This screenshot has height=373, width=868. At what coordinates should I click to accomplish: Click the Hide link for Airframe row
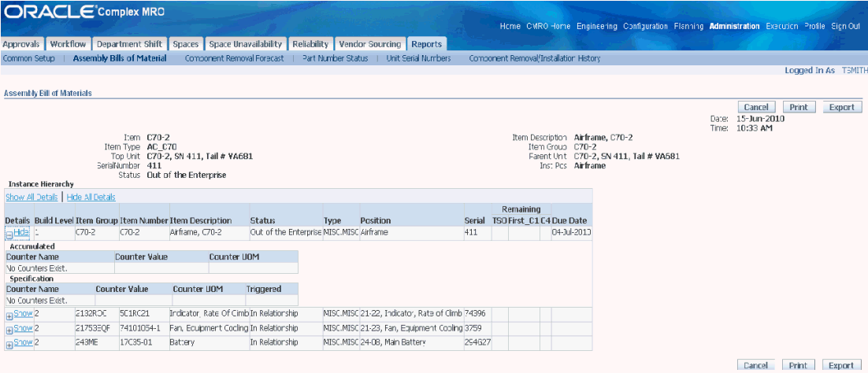pos(21,232)
